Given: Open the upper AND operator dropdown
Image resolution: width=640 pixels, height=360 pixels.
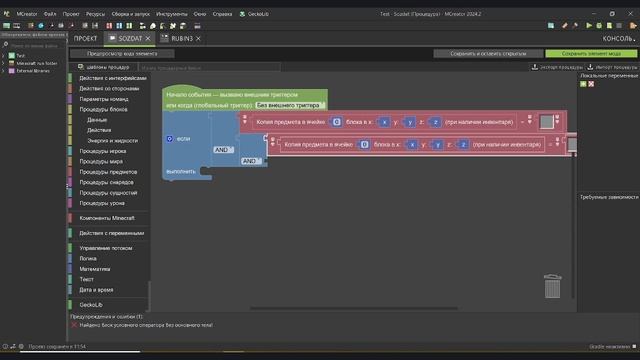Looking at the screenshot, I should tap(224, 150).
